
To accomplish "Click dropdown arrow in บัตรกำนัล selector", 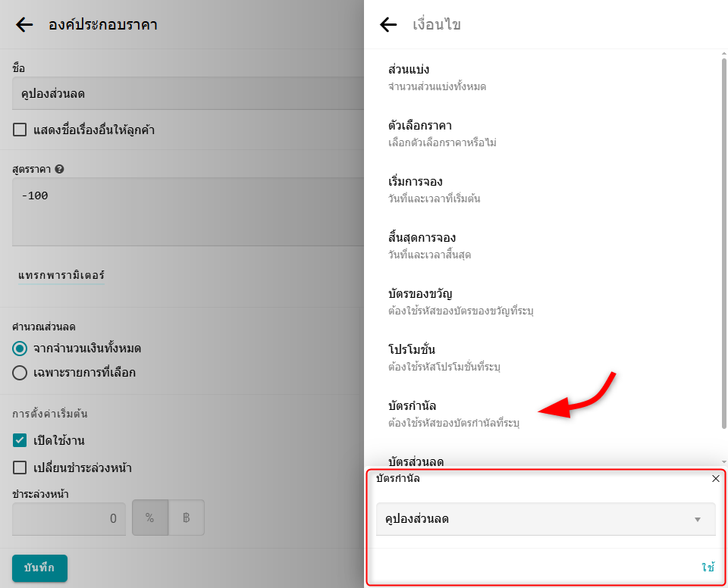I will coord(697,520).
